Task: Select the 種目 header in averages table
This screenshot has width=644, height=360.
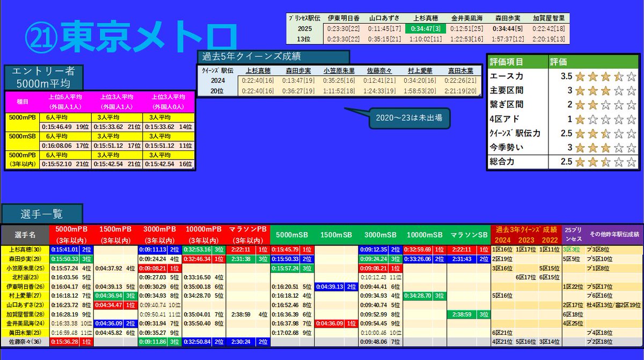Action: point(23,100)
